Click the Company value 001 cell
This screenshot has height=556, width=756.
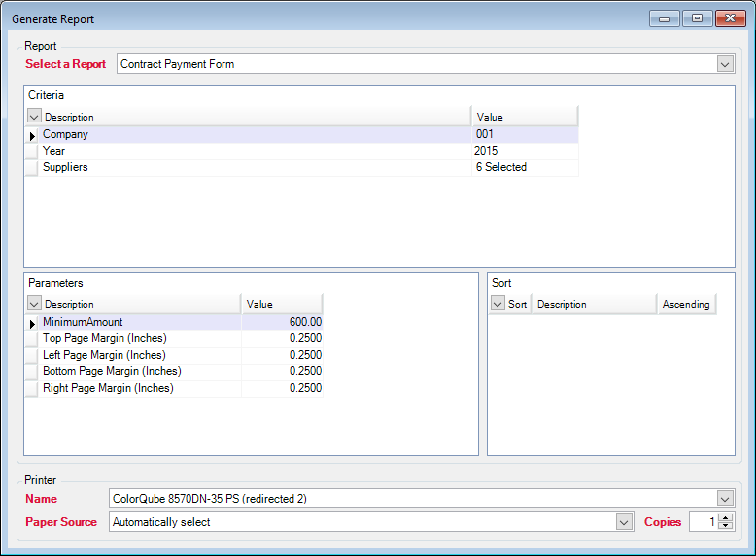tap(525, 134)
